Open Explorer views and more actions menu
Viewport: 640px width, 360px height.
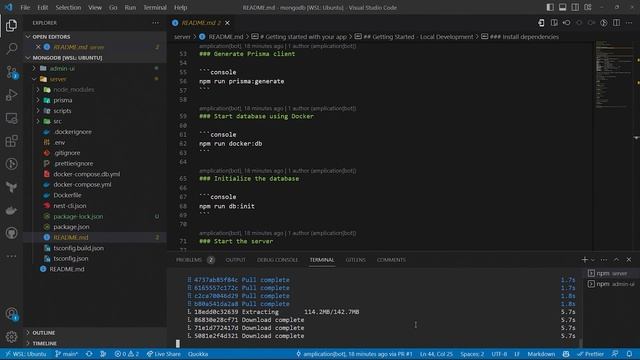[x=156, y=23]
